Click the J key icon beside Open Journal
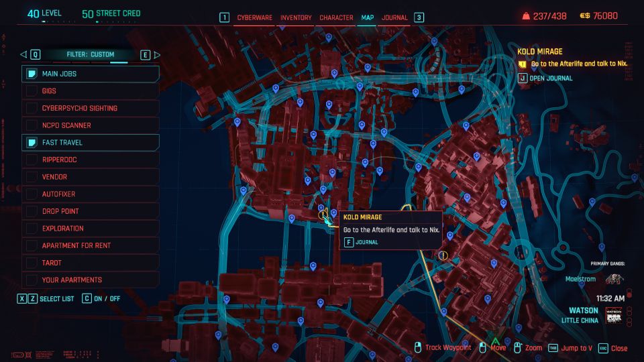The height and width of the screenshot is (362, 644). (x=523, y=78)
